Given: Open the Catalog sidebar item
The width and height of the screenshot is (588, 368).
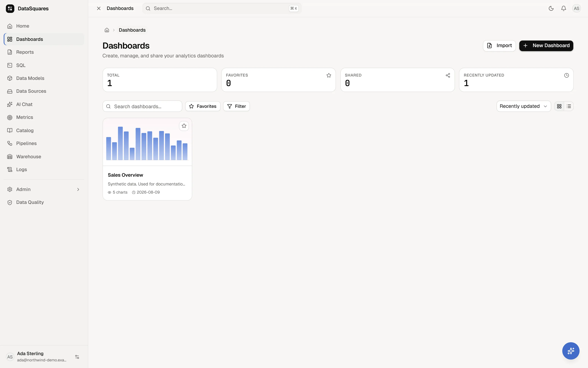Looking at the screenshot, I should pyautogui.click(x=44, y=130).
